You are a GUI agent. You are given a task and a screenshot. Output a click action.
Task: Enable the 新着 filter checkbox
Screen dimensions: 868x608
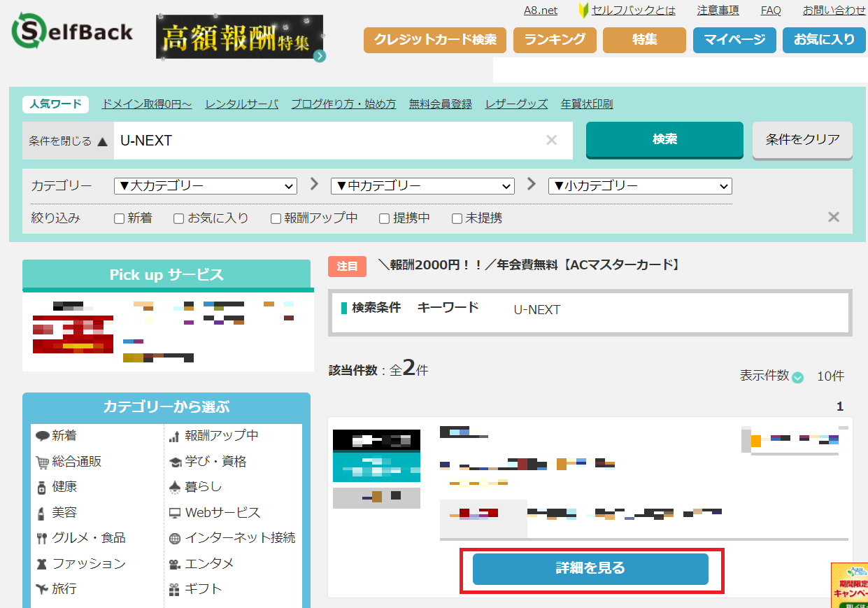click(x=120, y=218)
